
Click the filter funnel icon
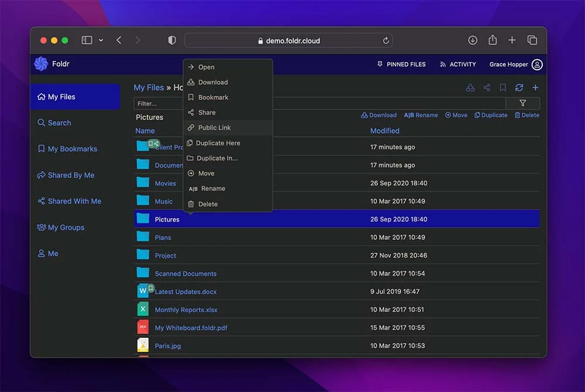(x=522, y=103)
